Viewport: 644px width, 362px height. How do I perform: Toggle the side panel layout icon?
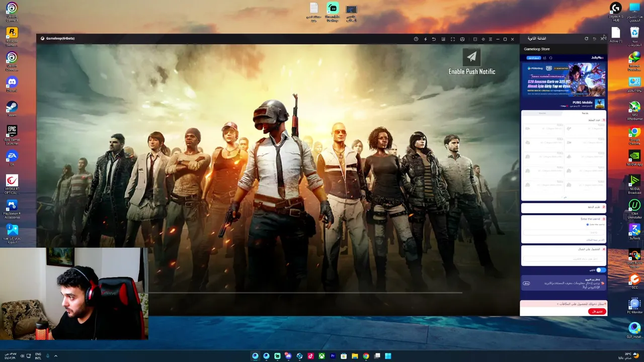[475, 39]
